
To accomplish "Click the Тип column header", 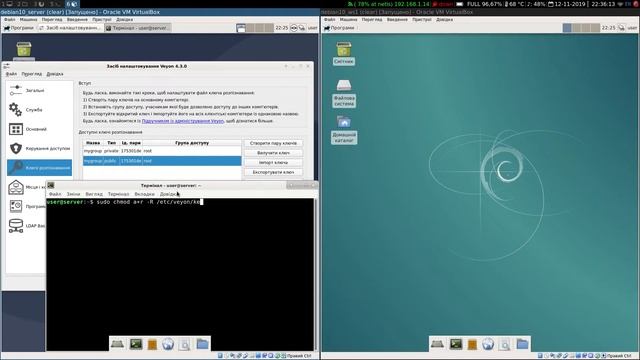I will [x=111, y=143].
